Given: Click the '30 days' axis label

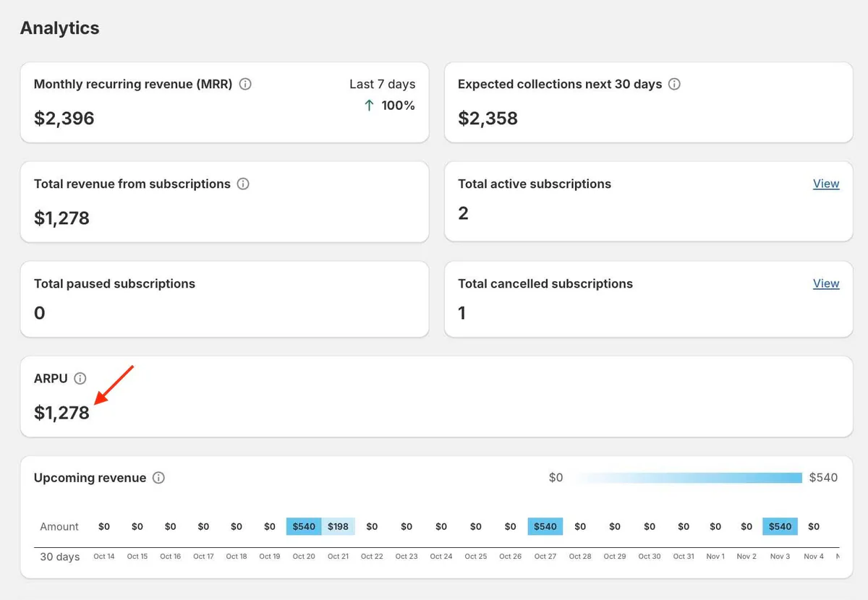Looking at the screenshot, I should click(x=59, y=557).
